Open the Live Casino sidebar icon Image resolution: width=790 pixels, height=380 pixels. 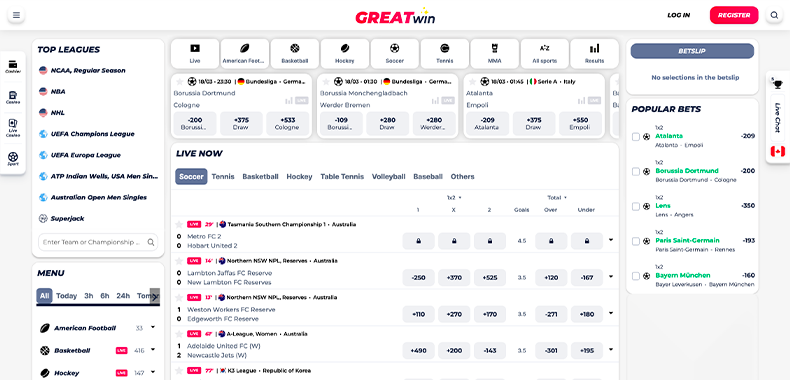pyautogui.click(x=13, y=128)
